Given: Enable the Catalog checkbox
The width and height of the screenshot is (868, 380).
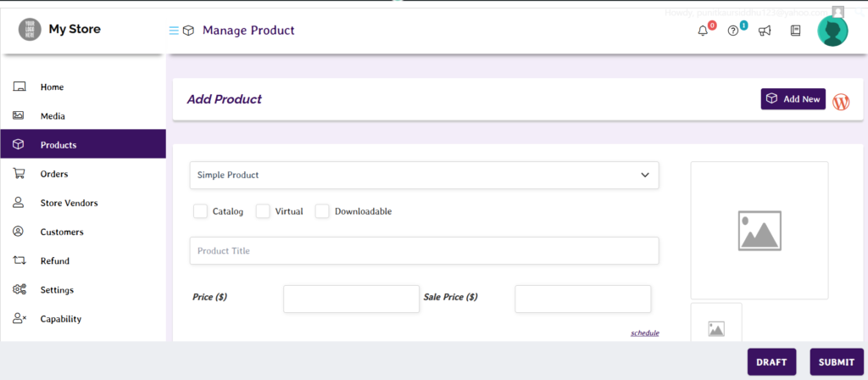Looking at the screenshot, I should click(x=200, y=211).
